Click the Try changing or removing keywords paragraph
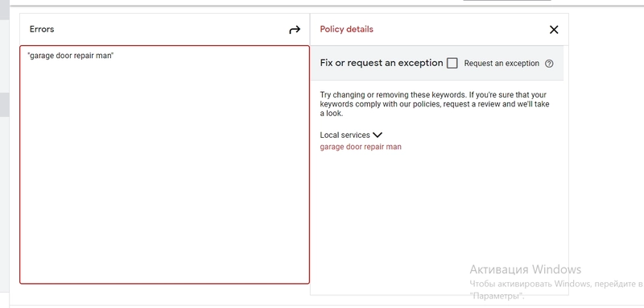 coord(435,104)
